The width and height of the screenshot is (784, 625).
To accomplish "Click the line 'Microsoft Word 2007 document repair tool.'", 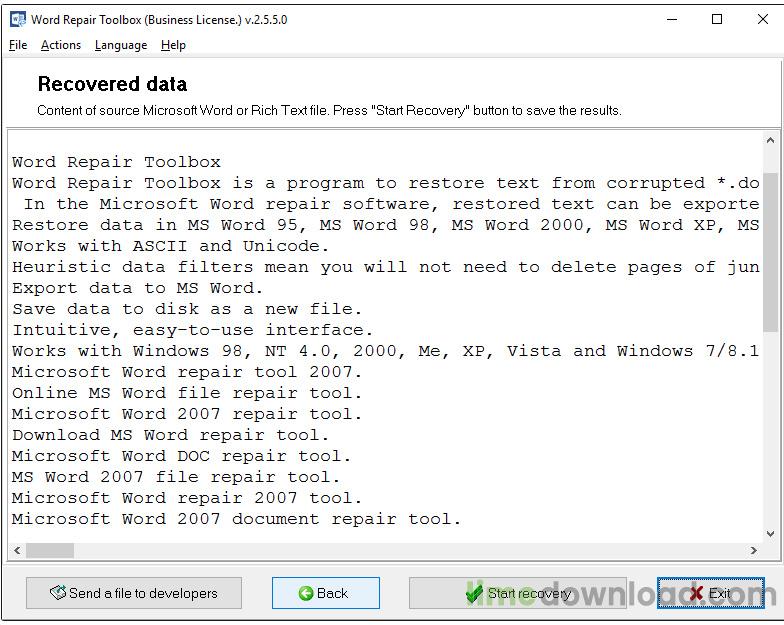I will [236, 519].
